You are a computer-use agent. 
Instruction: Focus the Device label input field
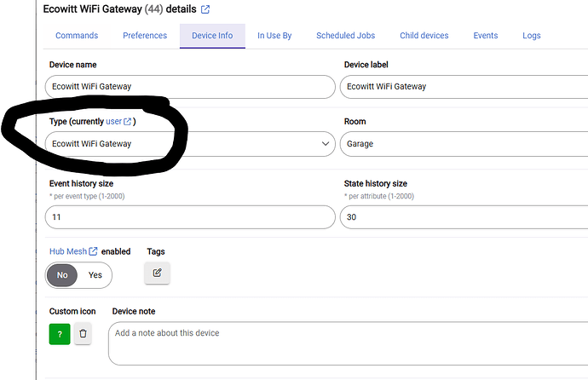(464, 87)
